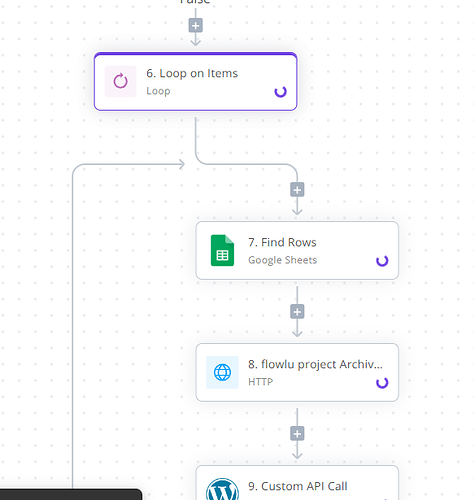Viewport: 474px width, 500px height.
Task: Add a step above Loop on Items
Action: coord(196,26)
